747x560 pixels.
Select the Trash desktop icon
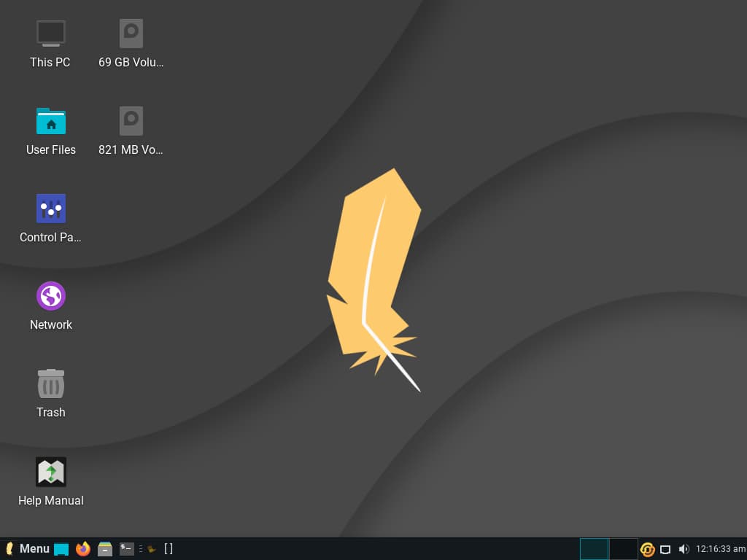click(51, 384)
